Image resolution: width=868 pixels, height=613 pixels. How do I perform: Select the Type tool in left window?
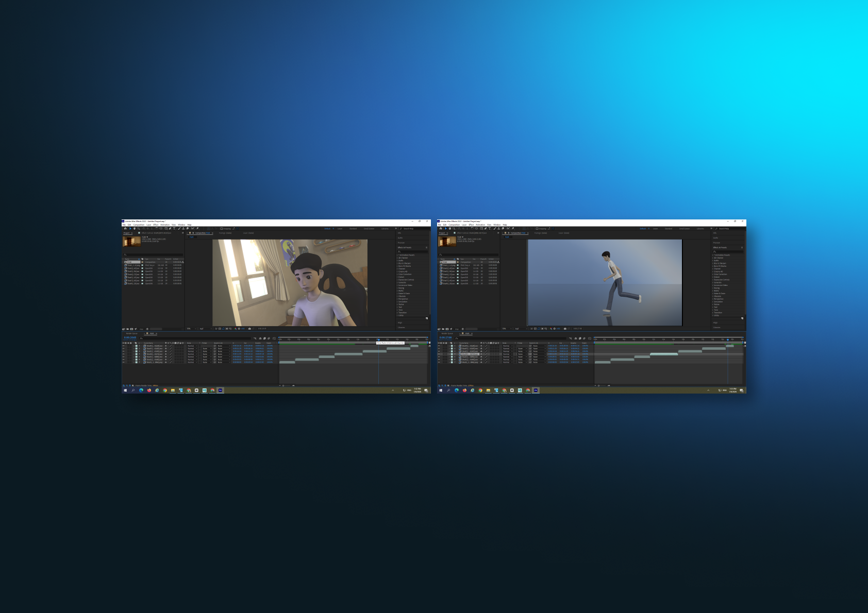tap(174, 228)
